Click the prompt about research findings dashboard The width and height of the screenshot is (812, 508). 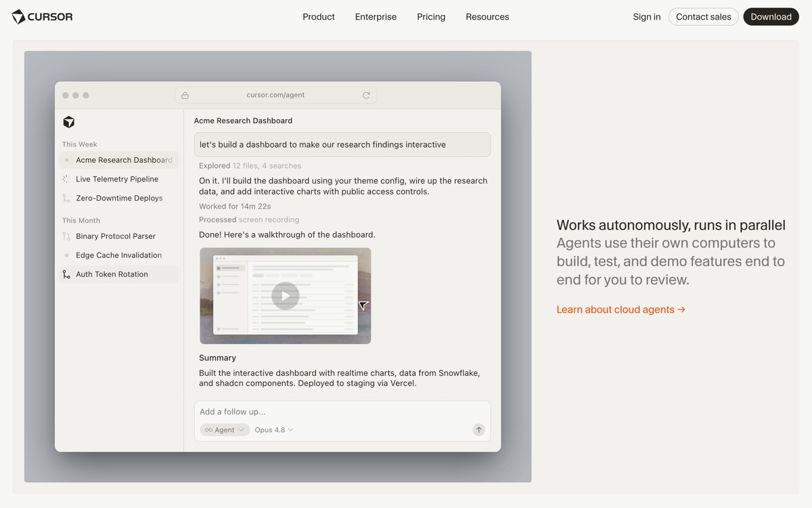342,144
